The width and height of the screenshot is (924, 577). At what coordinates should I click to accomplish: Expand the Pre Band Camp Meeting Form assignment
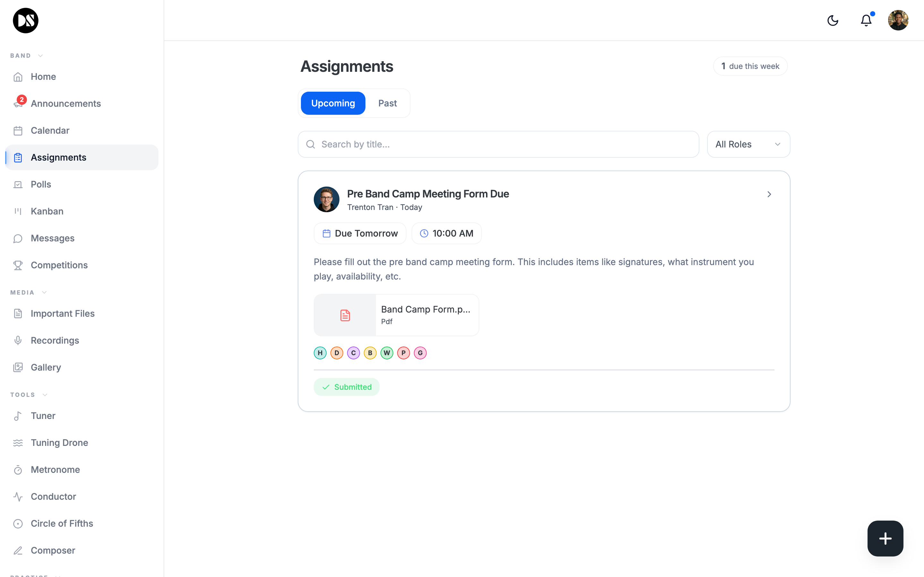pos(769,194)
